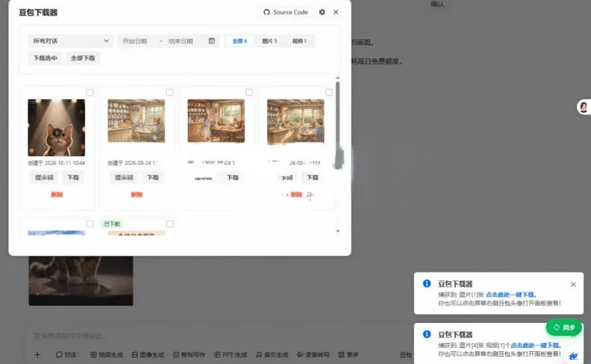Click the red 删除 on the cat card
This screenshot has height=364, width=591.
pos(57,194)
